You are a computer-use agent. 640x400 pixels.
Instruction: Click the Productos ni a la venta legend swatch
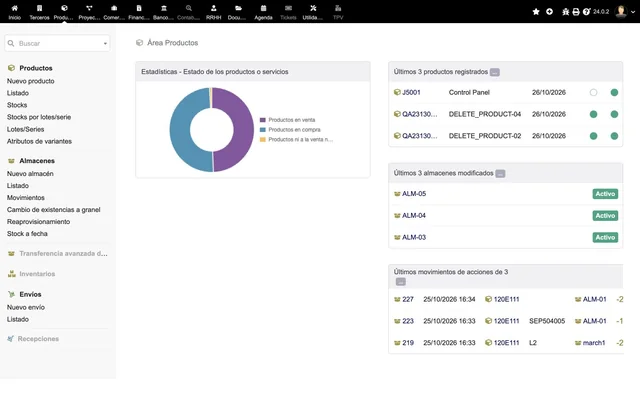[x=263, y=140]
